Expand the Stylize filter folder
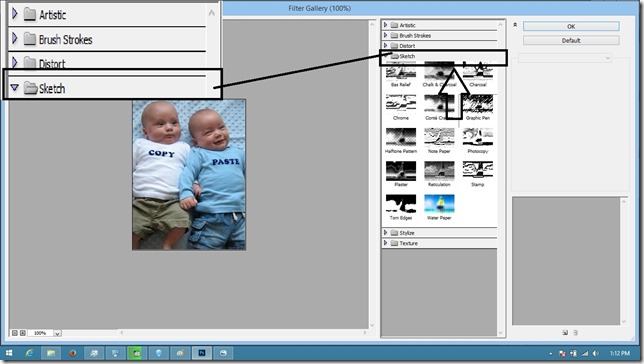Image resolution: width=644 pixels, height=364 pixels. pyautogui.click(x=385, y=233)
